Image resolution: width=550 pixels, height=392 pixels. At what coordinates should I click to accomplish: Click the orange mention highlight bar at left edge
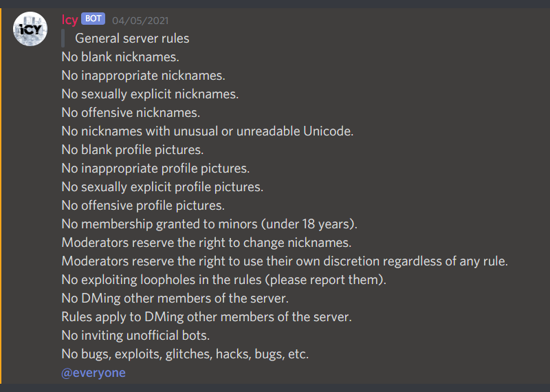(1, 196)
